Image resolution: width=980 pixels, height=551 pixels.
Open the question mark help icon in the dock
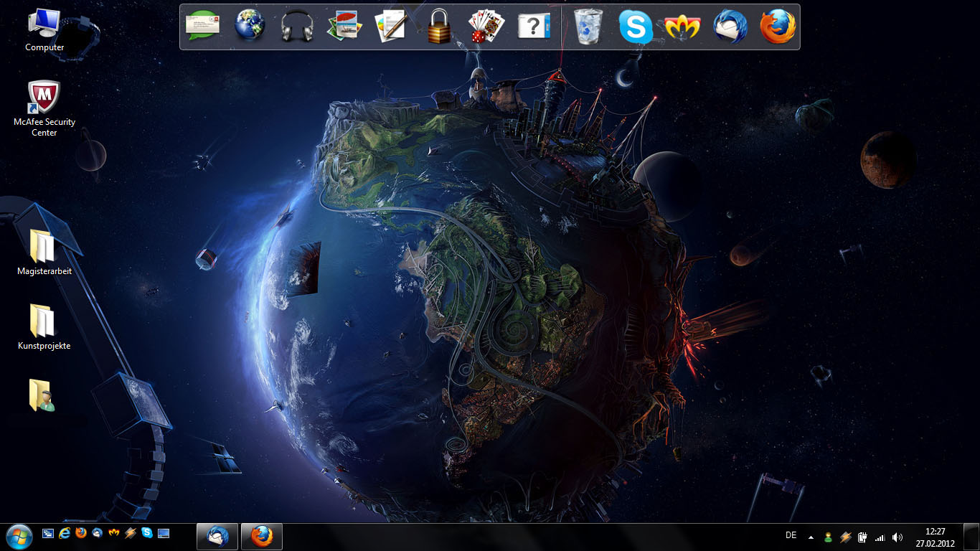tap(534, 27)
